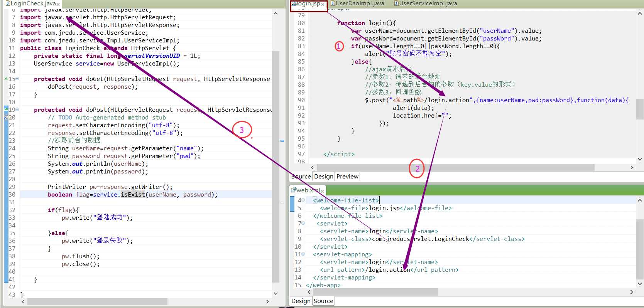
Task: Close the login.jsp editor tab
Action: coord(323,5)
